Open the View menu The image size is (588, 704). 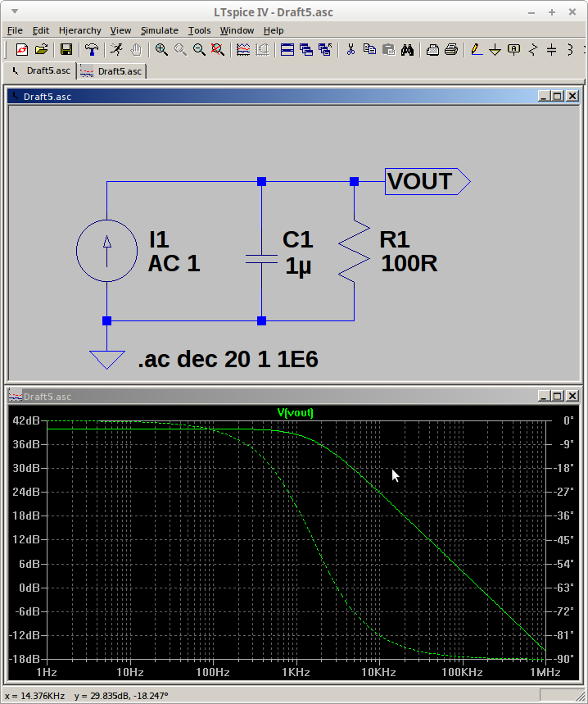point(120,30)
